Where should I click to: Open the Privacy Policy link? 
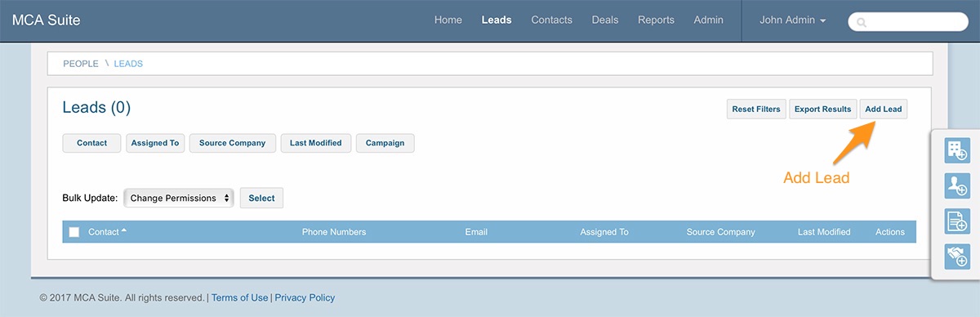pyautogui.click(x=305, y=298)
